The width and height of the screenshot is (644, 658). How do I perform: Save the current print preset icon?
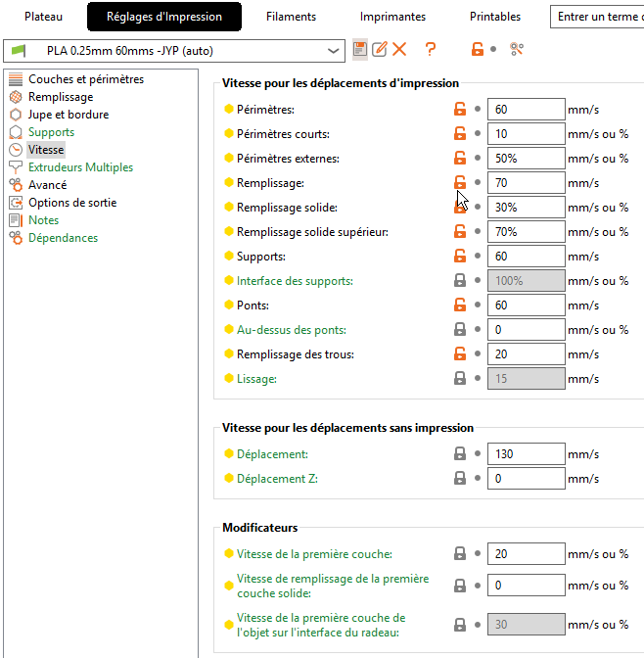click(359, 50)
